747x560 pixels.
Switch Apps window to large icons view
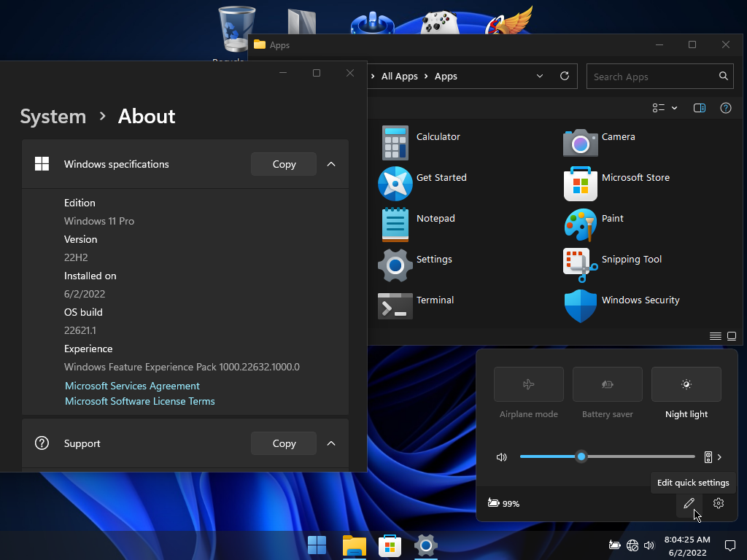[x=732, y=336]
